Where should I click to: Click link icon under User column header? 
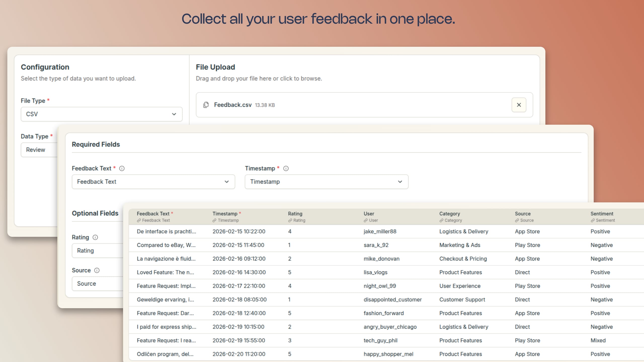366,220
